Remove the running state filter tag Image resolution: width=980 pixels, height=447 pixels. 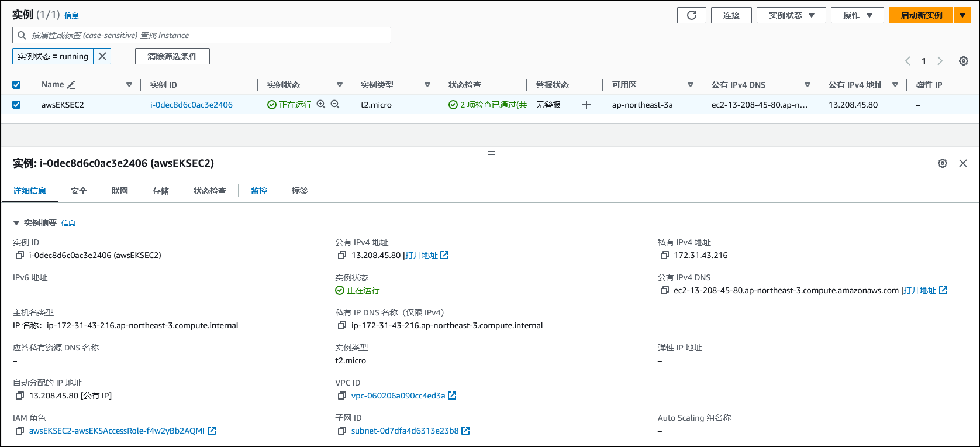click(102, 56)
